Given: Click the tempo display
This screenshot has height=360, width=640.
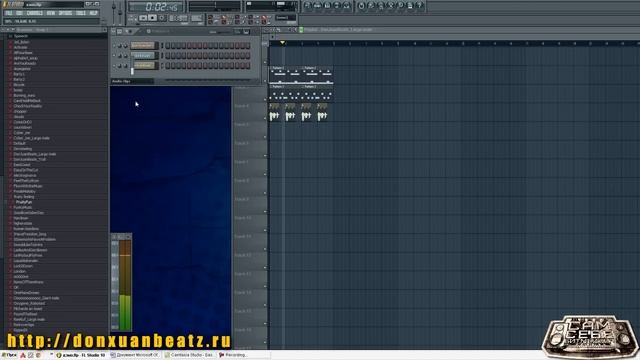Looking at the screenshot, I should (178, 18).
